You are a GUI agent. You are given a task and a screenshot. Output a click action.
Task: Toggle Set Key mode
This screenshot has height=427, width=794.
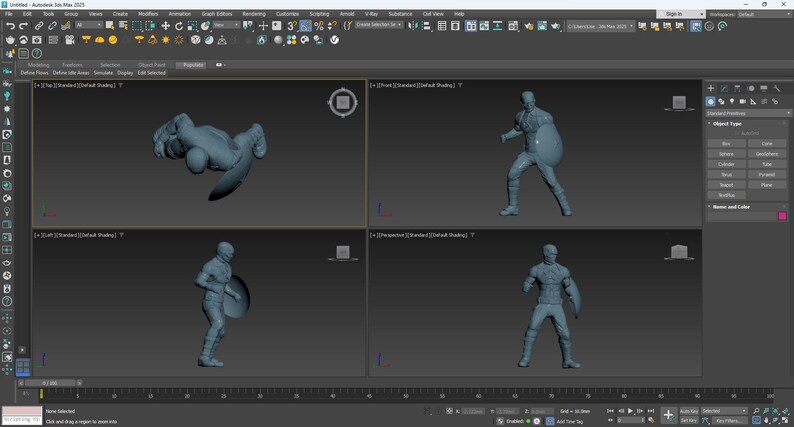click(689, 420)
